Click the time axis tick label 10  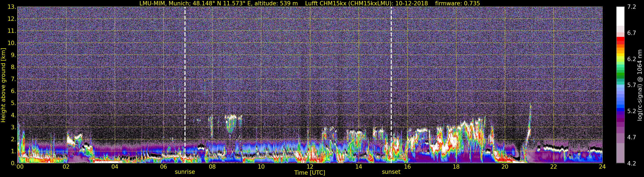coord(261,167)
